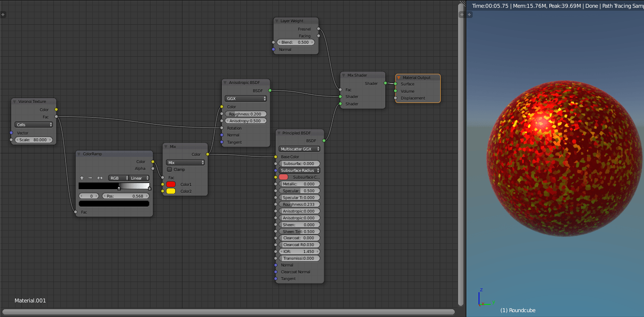Click the Material Output Surface socket

click(396, 84)
